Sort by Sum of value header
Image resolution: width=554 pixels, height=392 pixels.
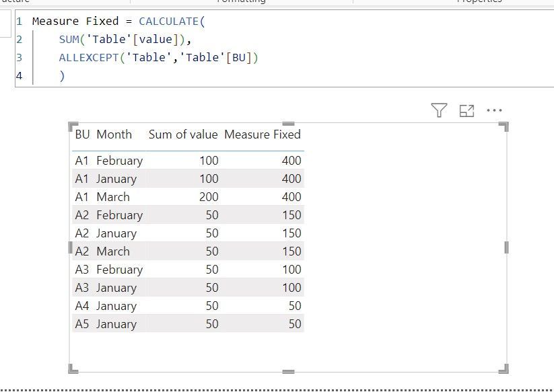tap(183, 134)
